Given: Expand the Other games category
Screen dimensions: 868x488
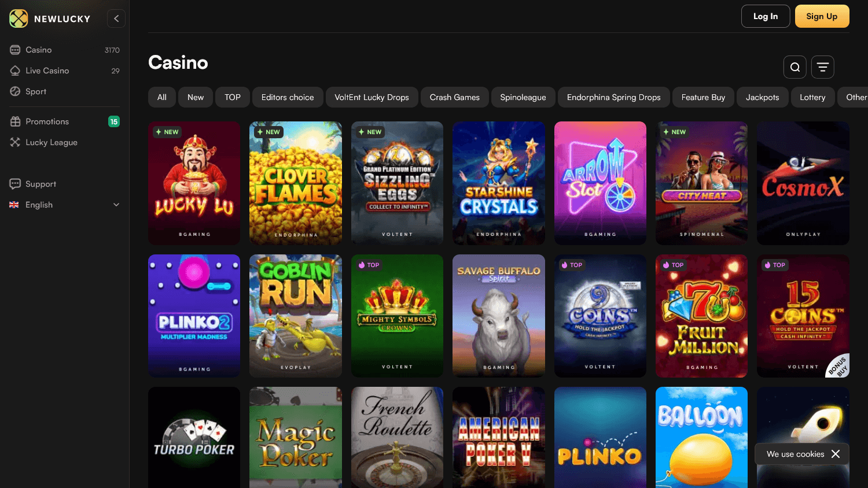Looking at the screenshot, I should [x=855, y=97].
